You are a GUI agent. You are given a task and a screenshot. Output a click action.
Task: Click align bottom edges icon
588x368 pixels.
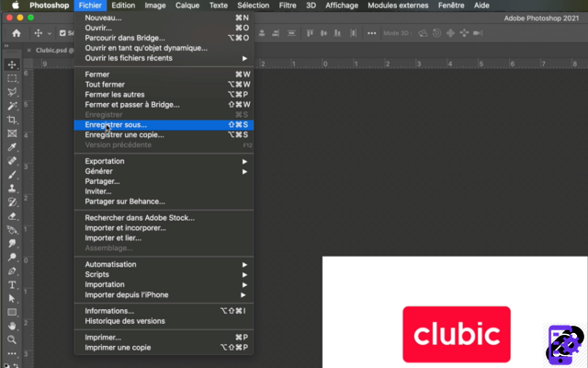(x=337, y=33)
